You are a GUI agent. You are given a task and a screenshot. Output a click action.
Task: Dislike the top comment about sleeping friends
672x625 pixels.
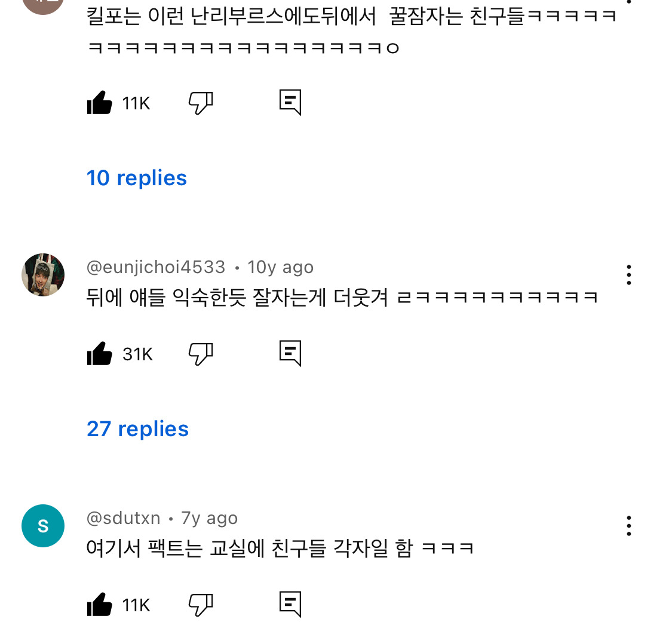point(201,103)
